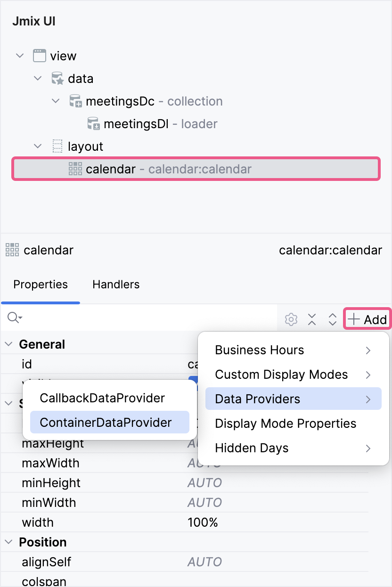This screenshot has width=392, height=587.
Task: Select the layout container icon
Action: (57, 146)
